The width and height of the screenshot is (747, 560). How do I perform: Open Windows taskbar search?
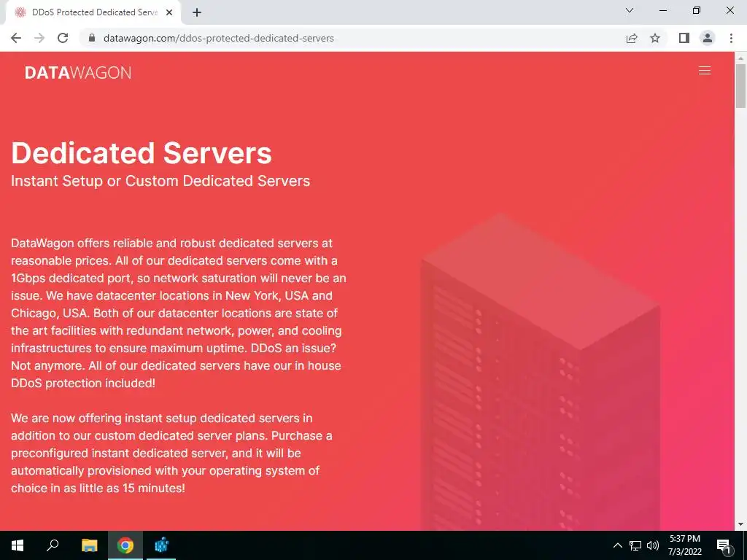53,545
